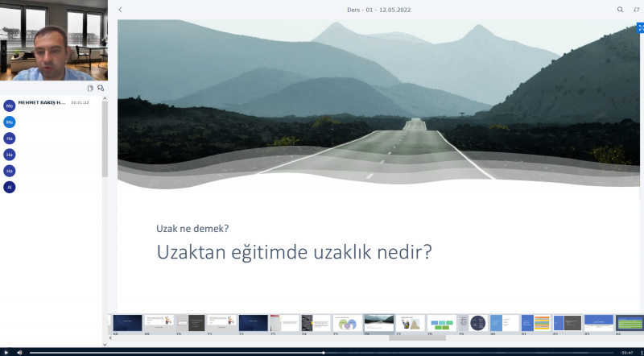This screenshot has height=356, width=644.
Task: Toggle fullscreen with the blue expand icon
Action: 640,27
